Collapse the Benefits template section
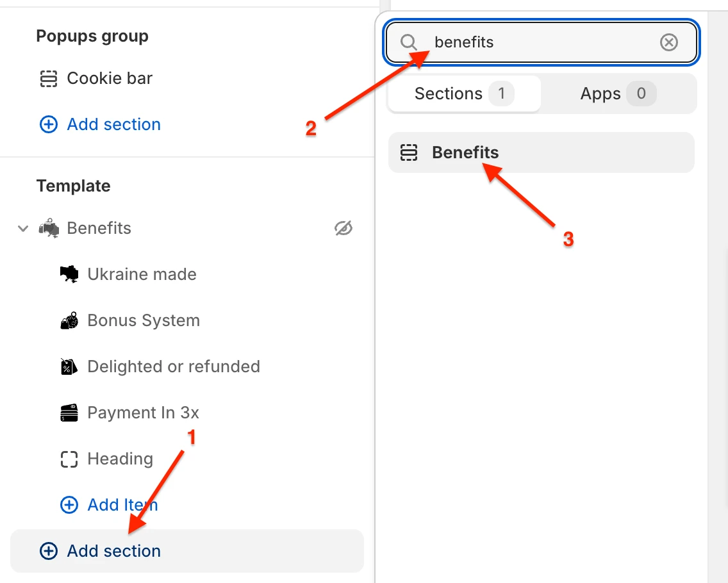Screen dimensions: 728x583 (23, 228)
